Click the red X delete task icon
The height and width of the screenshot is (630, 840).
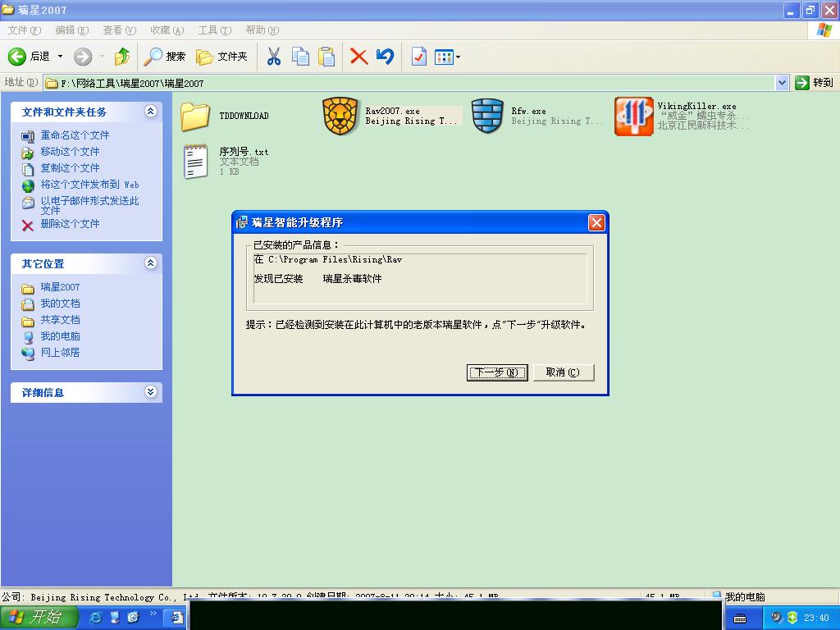28,226
